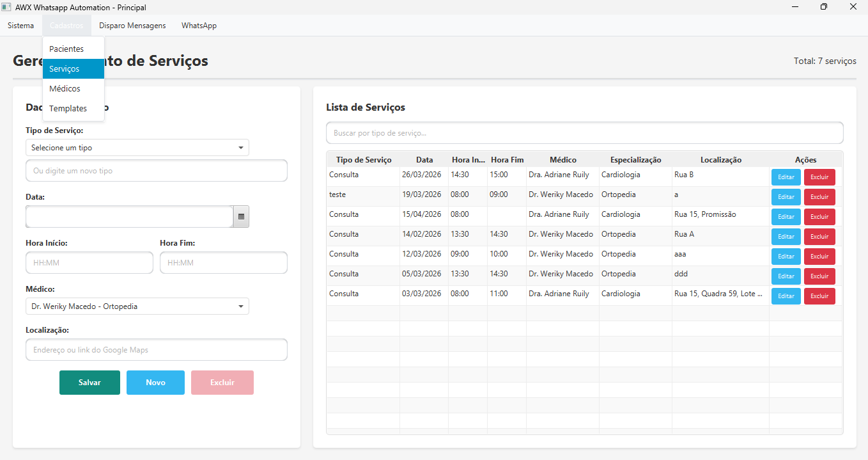This screenshot has height=460, width=868.
Task: Open Disparo Mensagens menu
Action: pyautogui.click(x=132, y=26)
